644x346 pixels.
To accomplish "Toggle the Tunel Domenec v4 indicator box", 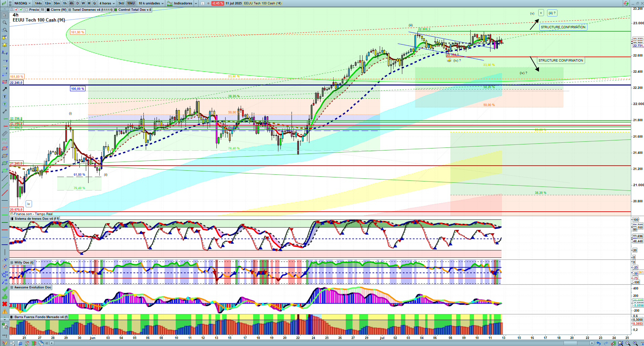I will [70, 10].
